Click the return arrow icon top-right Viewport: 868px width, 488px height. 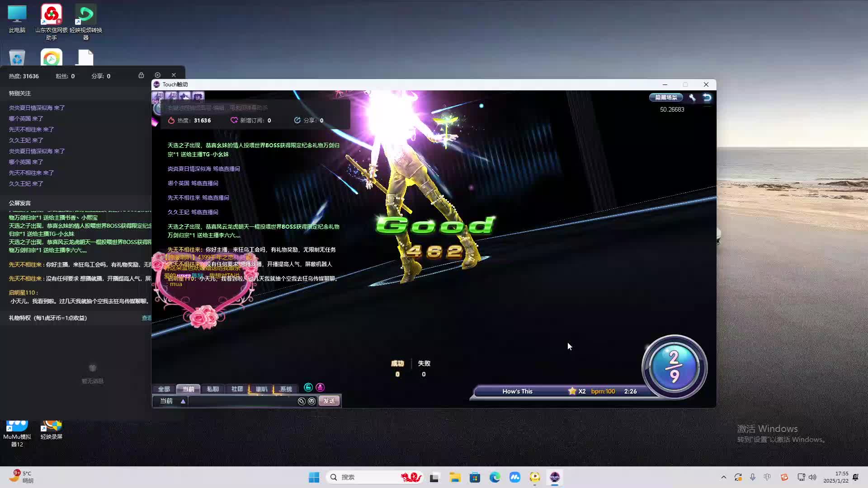707,98
